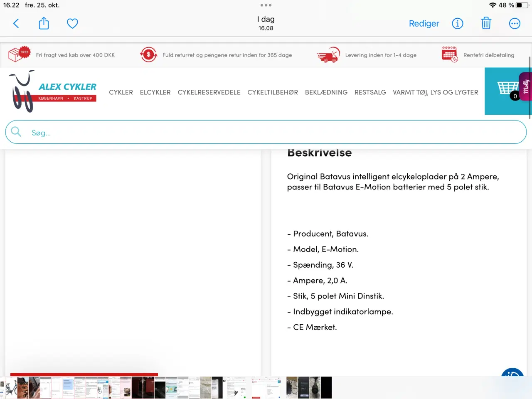Click the Beskrivelse heading
Screen dimensions: 532x399
point(320,153)
